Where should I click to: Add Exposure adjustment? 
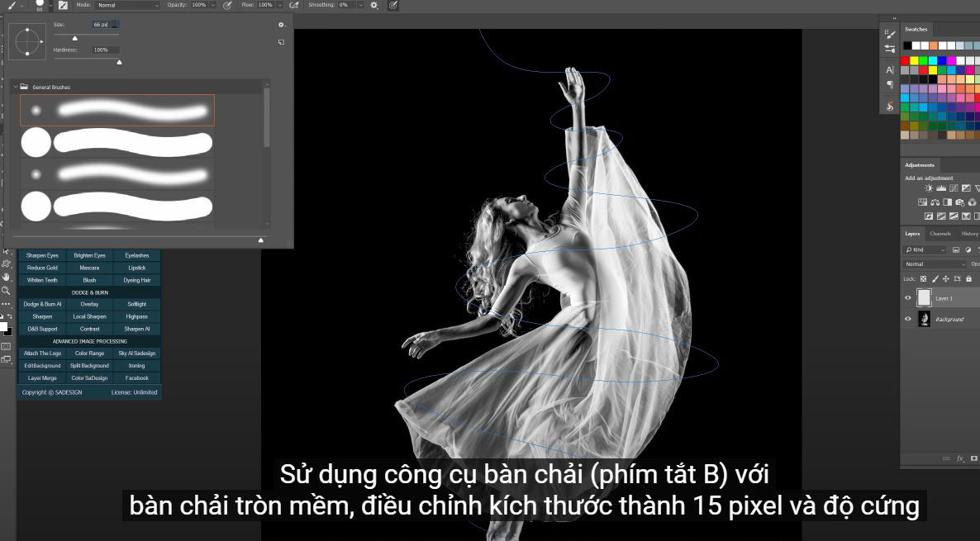click(966, 188)
